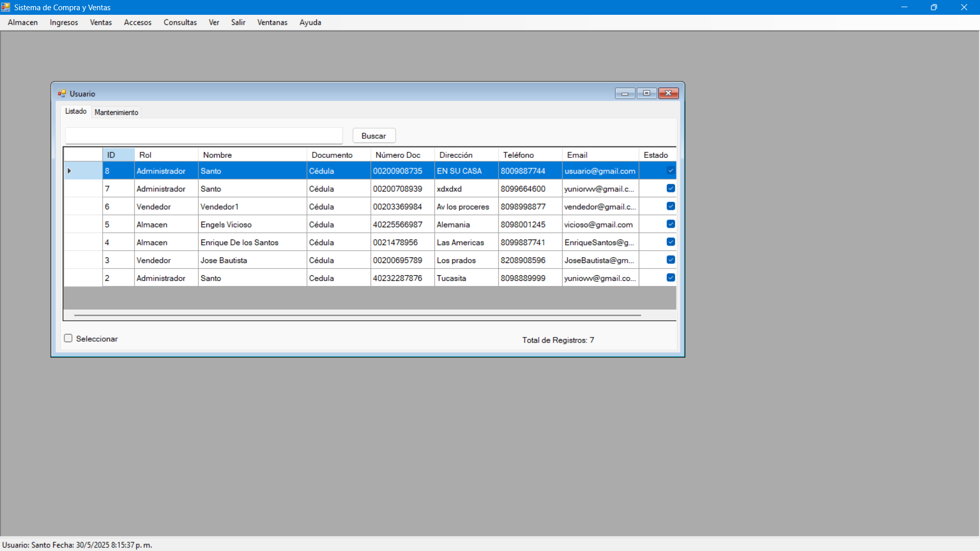This screenshot has height=551, width=980.
Task: Click the Usuario form icon in dialog title bar
Action: 62,93
